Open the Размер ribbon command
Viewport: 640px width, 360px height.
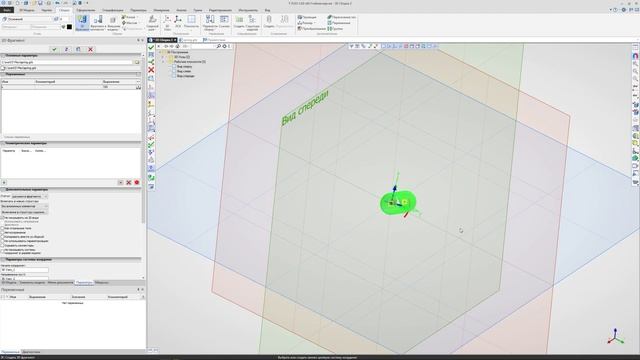click(306, 23)
